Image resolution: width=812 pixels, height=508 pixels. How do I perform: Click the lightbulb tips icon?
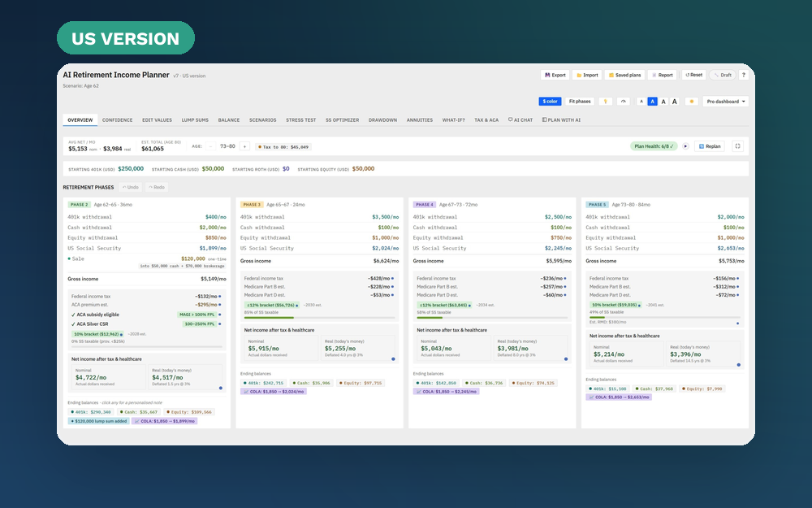click(x=606, y=102)
